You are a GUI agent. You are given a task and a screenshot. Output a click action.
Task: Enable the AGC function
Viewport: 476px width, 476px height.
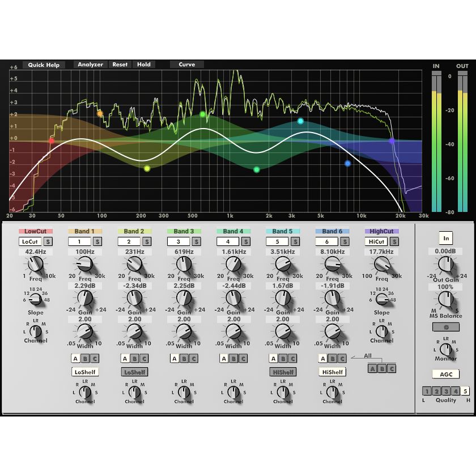(x=445, y=374)
